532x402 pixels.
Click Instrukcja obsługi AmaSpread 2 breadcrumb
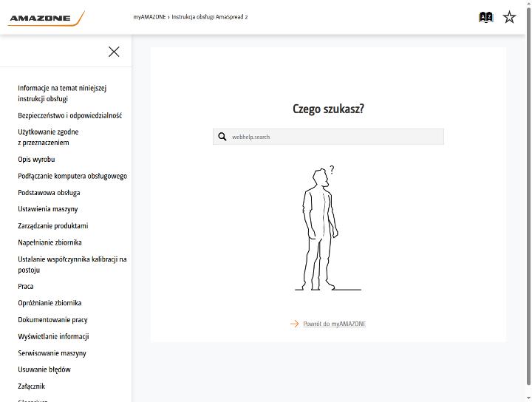point(210,17)
